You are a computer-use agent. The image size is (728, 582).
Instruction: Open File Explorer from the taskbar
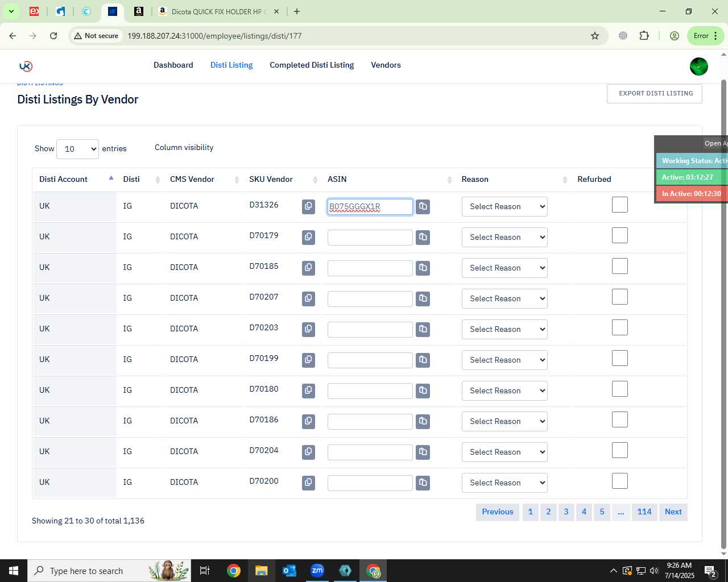261,571
